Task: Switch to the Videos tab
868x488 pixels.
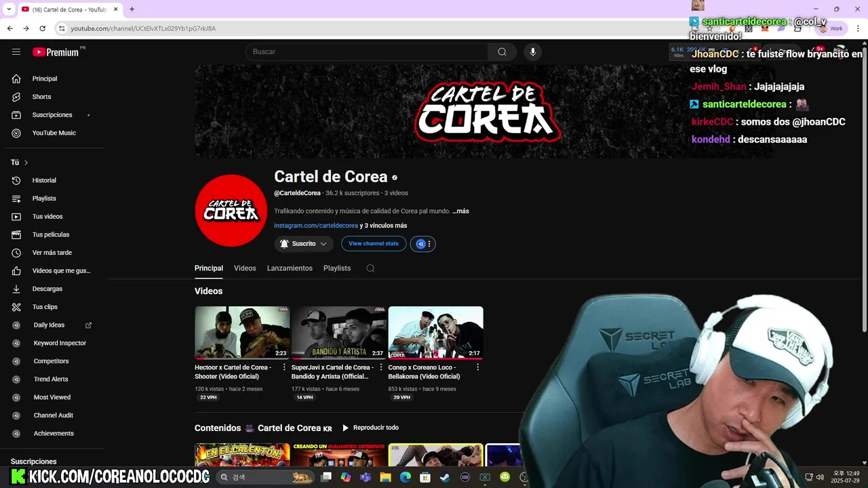Action: (x=245, y=268)
